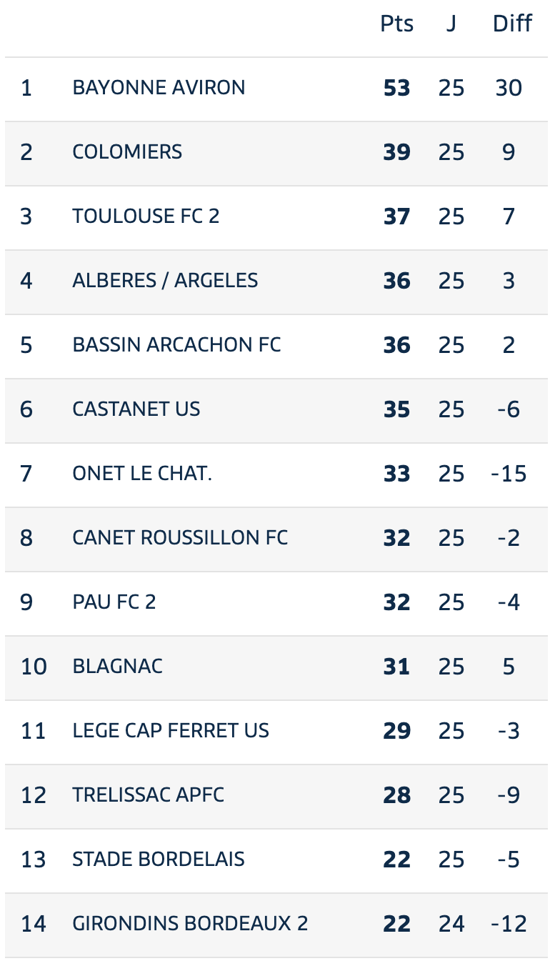The width and height of the screenshot is (560, 966).
Task: Click Bayonne Aviron's 53 points value
Action: (397, 89)
